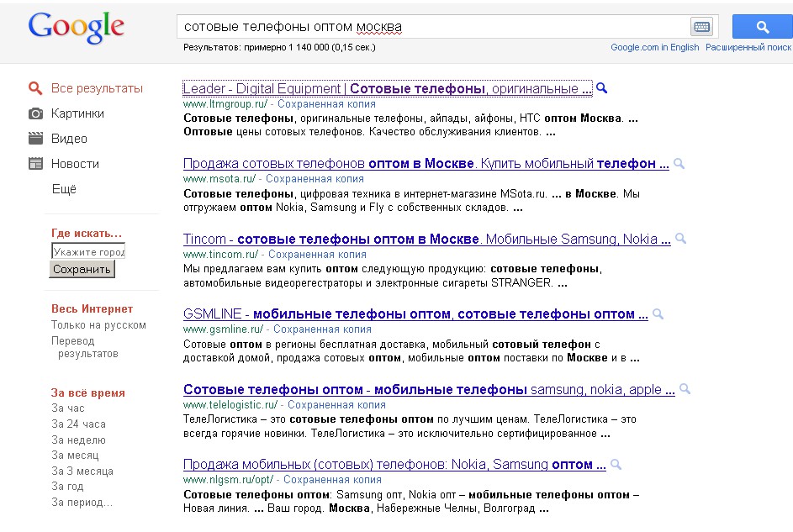This screenshot has height=532, width=793.
Task: Click the www.msota.ru/ green URL text
Action: point(219,179)
